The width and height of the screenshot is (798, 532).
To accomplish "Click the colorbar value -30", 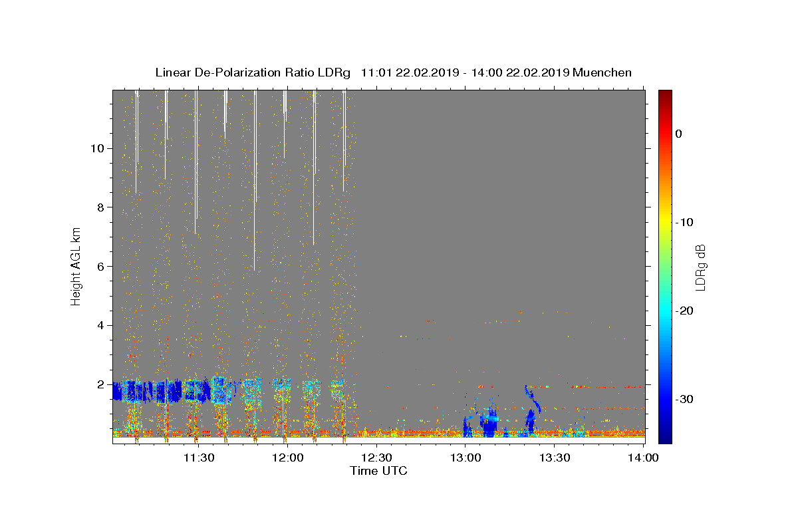I will (685, 399).
